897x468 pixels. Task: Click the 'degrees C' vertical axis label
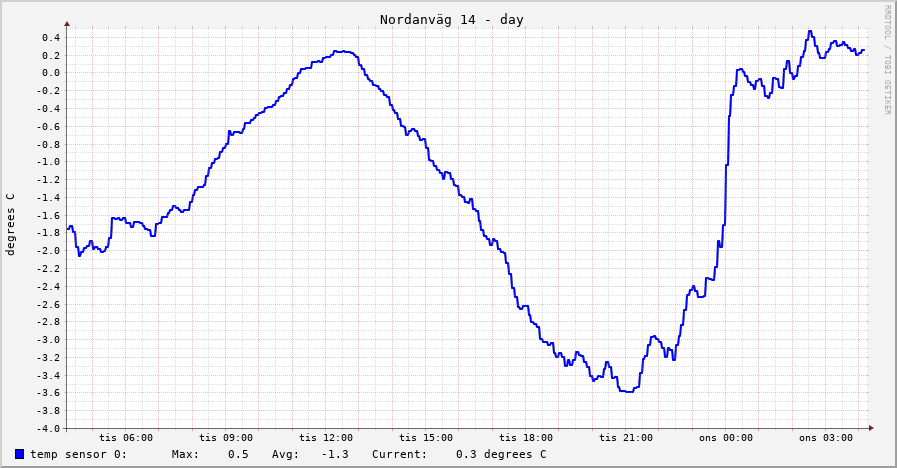(x=11, y=225)
